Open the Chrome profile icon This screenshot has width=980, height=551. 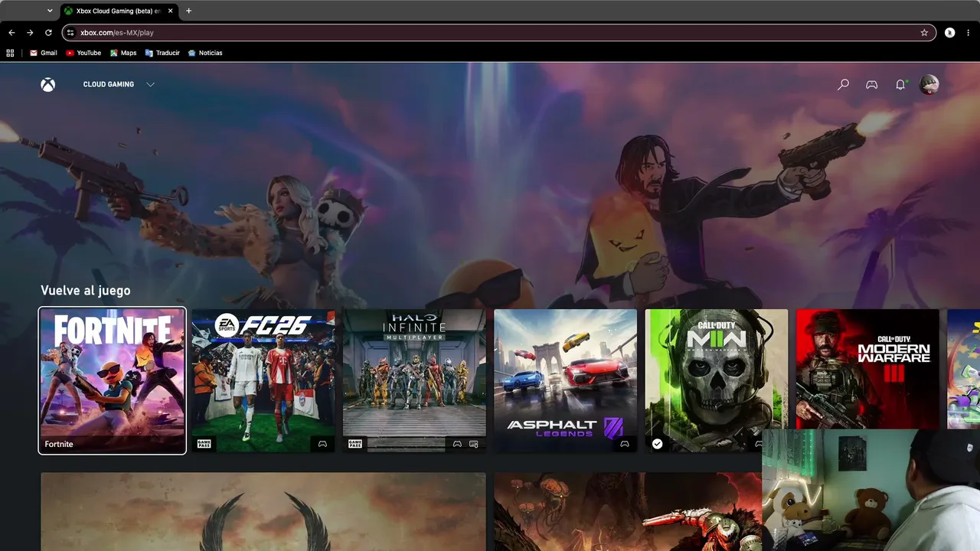(949, 33)
